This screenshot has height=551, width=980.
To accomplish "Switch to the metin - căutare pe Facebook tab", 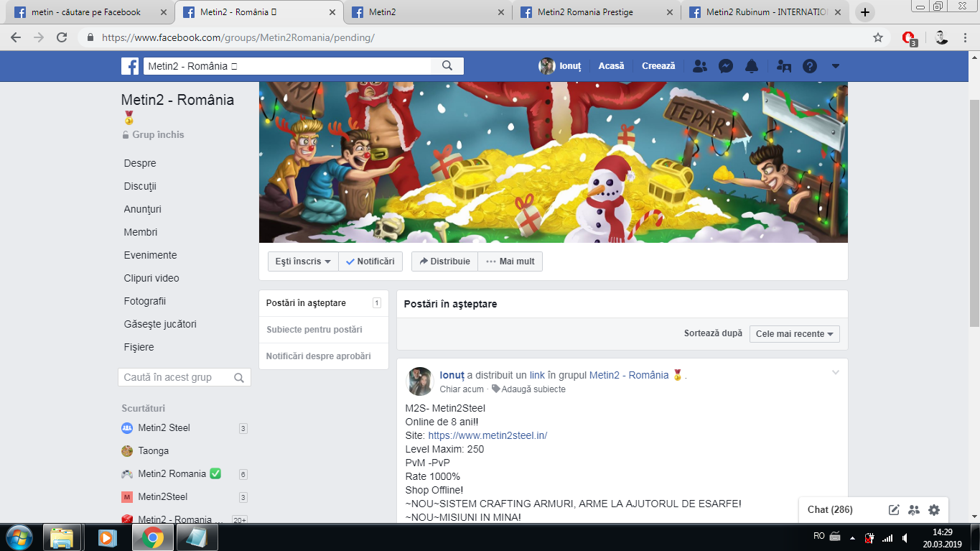I will pyautogui.click(x=90, y=12).
